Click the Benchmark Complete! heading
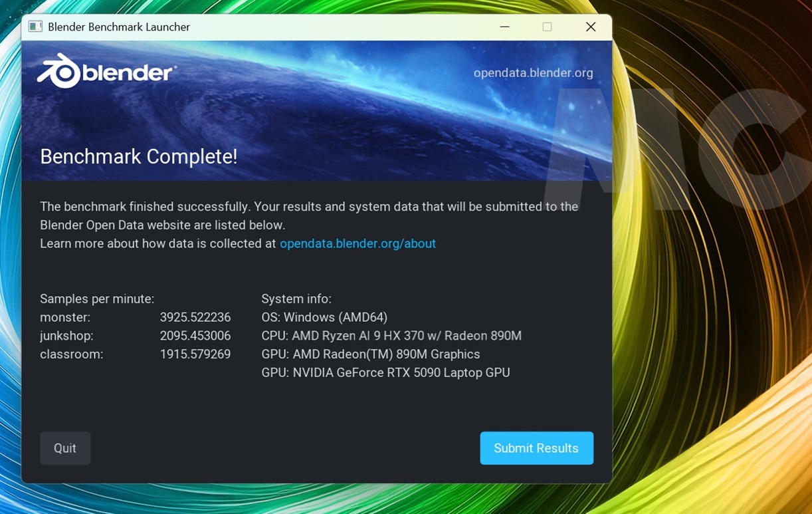Viewport: 812px width, 514px height. click(x=139, y=156)
